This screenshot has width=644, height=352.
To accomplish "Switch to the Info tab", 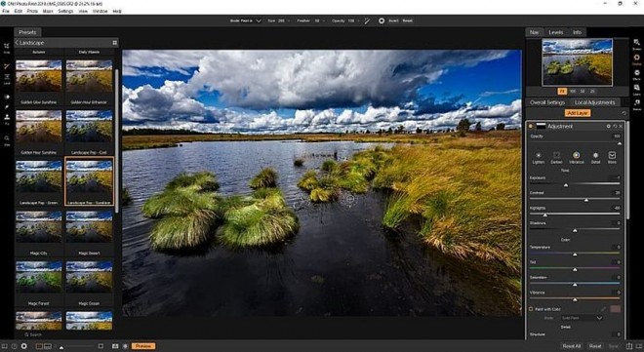I will [577, 32].
